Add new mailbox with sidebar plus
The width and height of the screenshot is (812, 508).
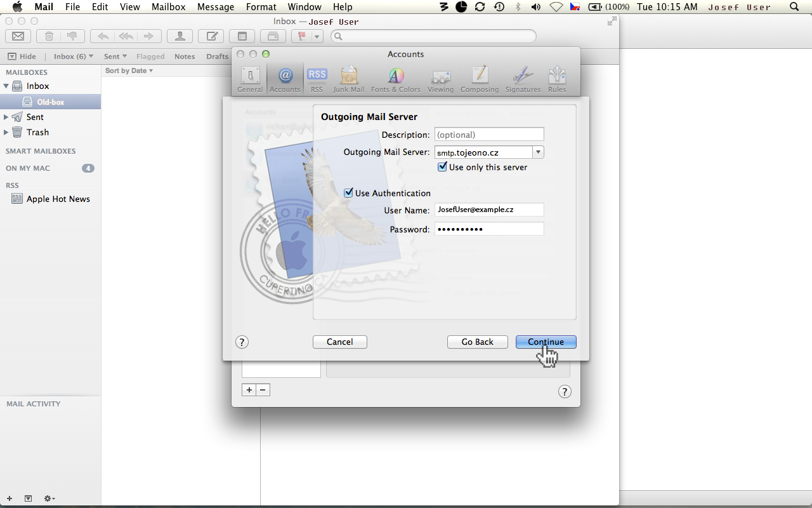pyautogui.click(x=10, y=498)
